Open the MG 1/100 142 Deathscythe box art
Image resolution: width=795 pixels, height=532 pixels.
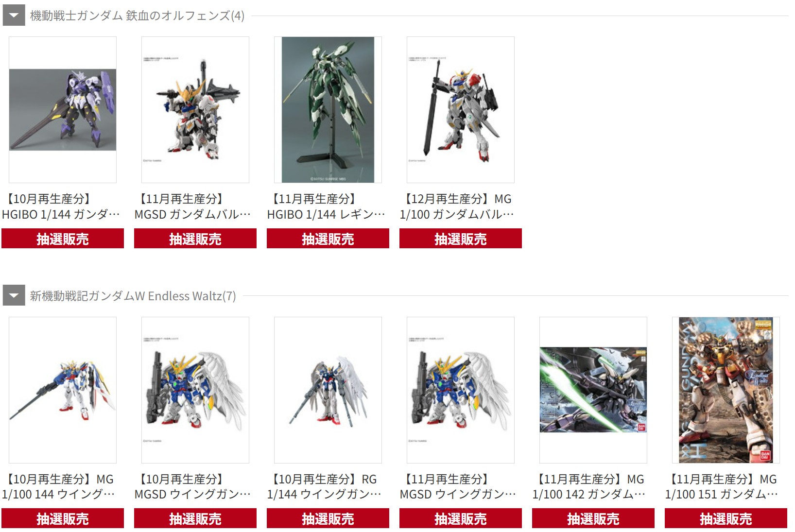tap(593, 390)
